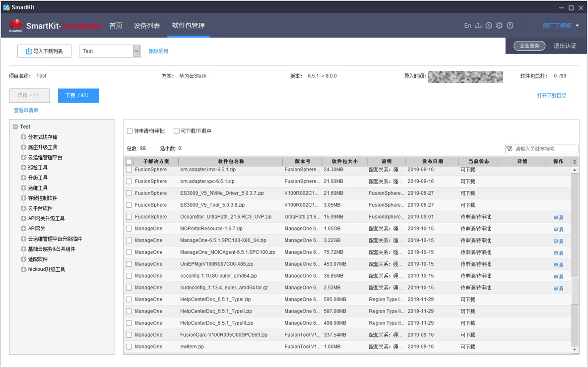588x368 pixels.
Task: Toggle the 可下载/下载中 filter checkbox
Action: 176,131
